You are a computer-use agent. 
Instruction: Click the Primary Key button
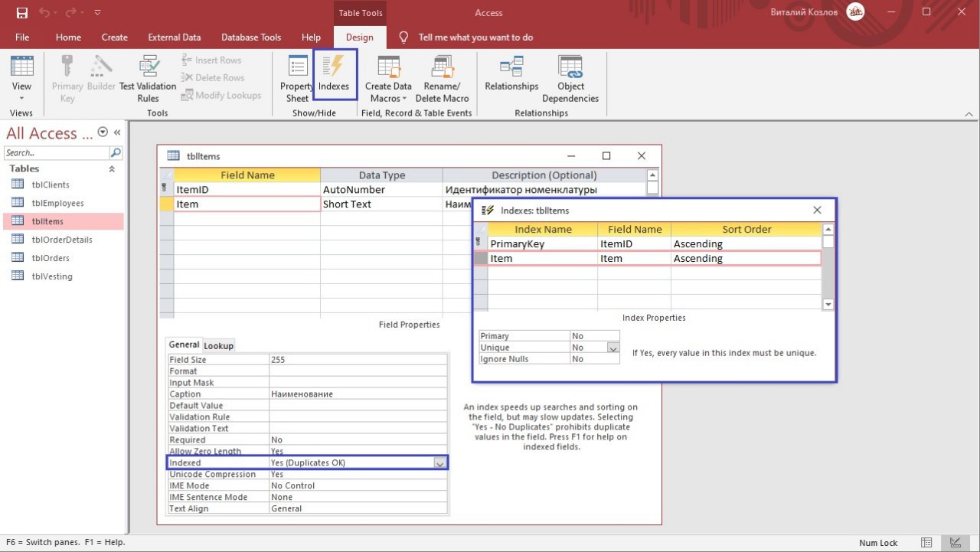click(67, 79)
